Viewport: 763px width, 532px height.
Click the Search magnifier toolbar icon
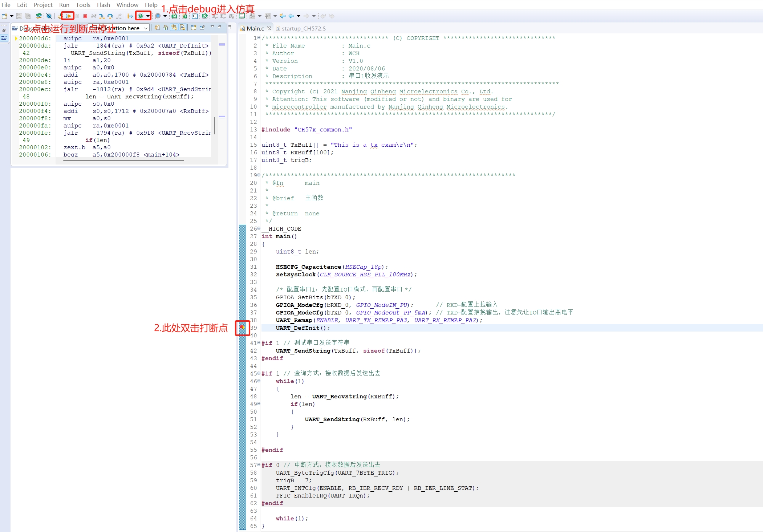158,16
